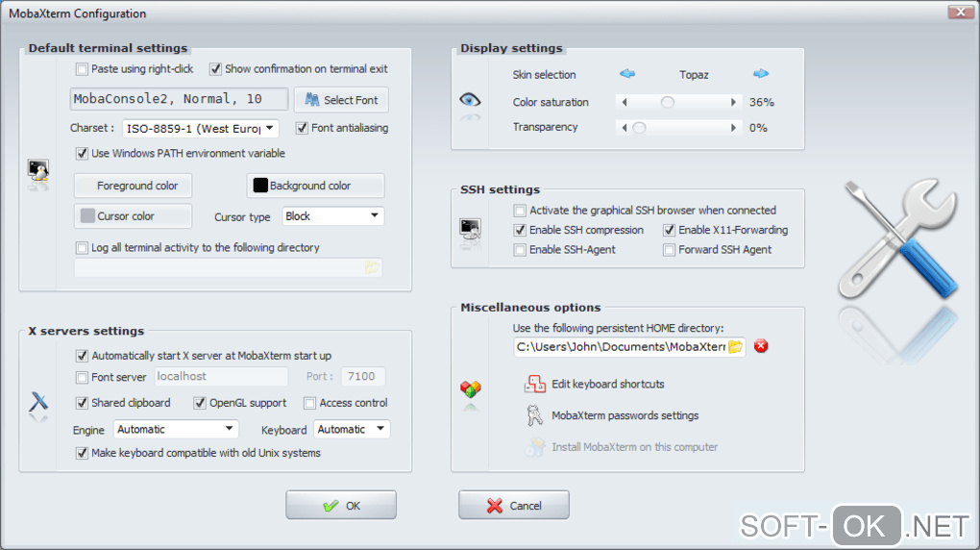The width and height of the screenshot is (980, 550).
Task: Click the previous skin left arrow icon
Action: (x=626, y=74)
